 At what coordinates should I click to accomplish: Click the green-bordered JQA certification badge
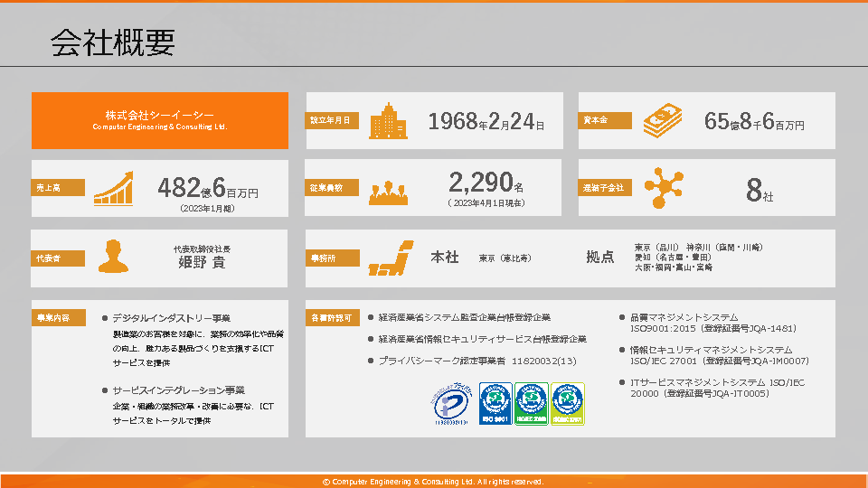[x=532, y=404]
